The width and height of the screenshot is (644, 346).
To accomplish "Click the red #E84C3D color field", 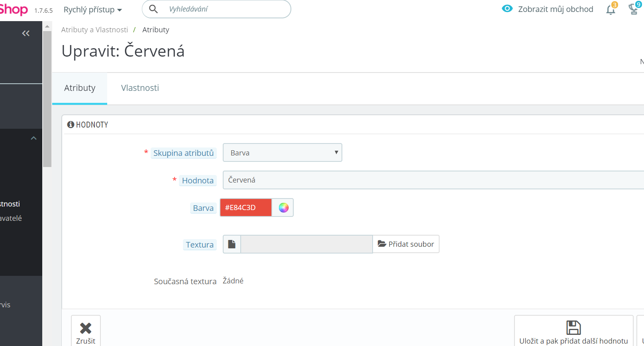I will click(246, 208).
